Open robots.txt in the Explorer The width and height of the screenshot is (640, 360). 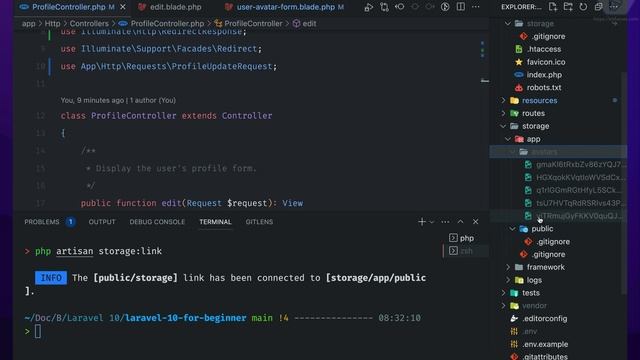[x=543, y=87]
